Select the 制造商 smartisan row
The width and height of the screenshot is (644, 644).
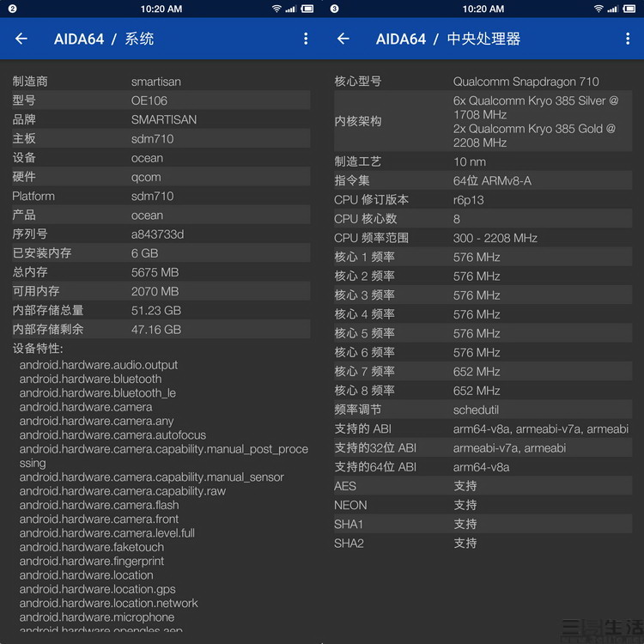click(x=161, y=82)
